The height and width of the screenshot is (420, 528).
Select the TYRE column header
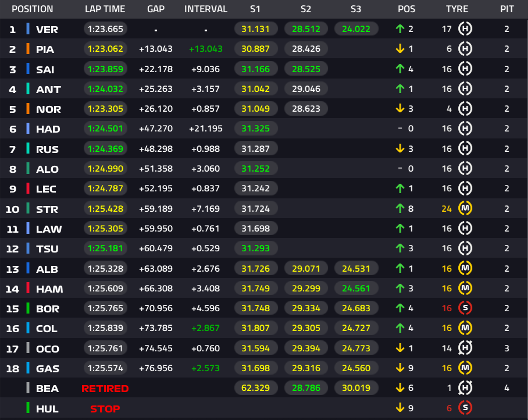(x=457, y=9)
